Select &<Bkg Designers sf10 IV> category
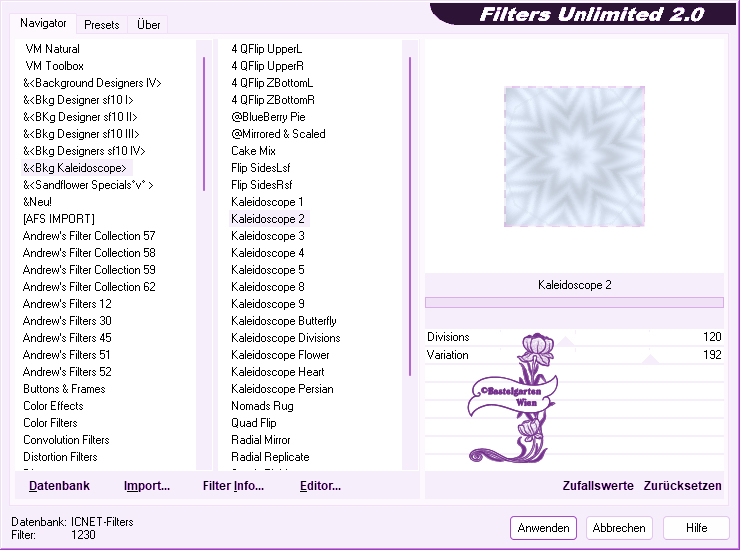Viewport: 740px width, 550px height. (84, 151)
